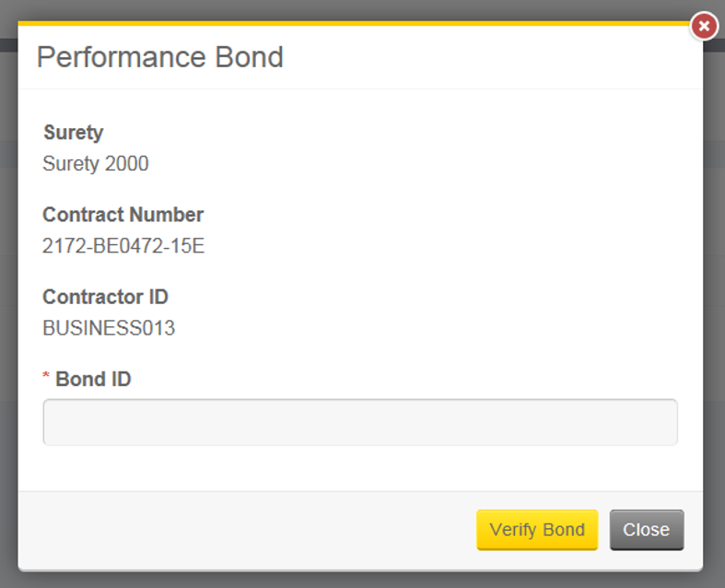
Task: Click the gray Close button
Action: click(646, 530)
